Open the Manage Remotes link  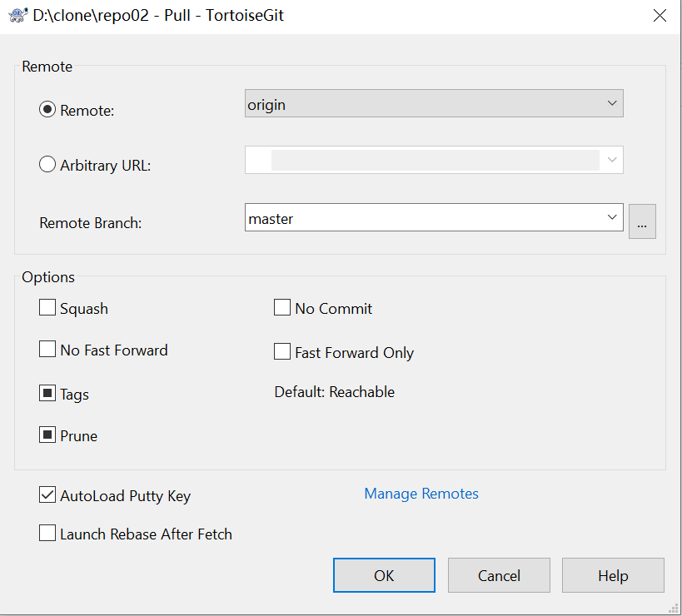(421, 494)
